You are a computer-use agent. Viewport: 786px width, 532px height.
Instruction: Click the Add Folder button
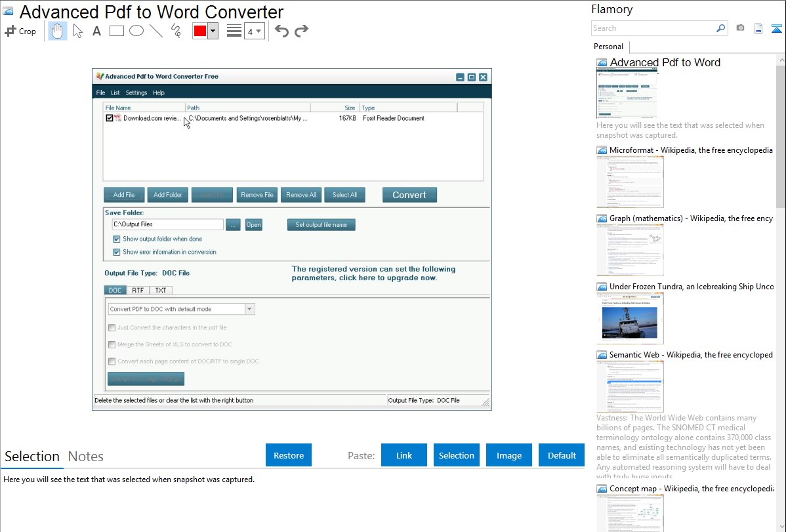click(168, 195)
